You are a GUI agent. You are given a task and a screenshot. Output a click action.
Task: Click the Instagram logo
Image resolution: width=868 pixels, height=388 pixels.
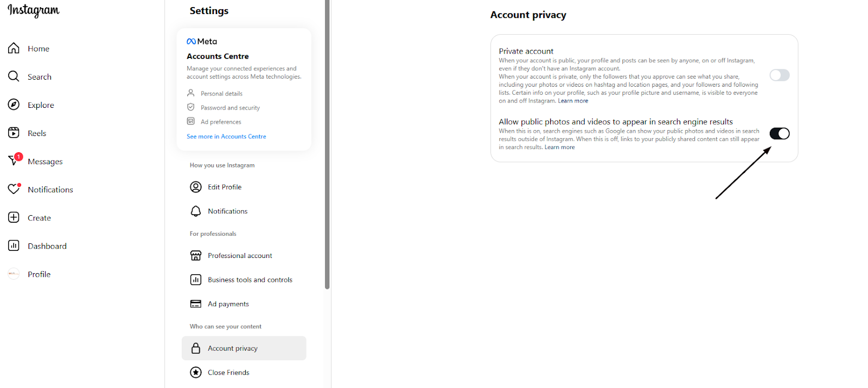coord(34,11)
